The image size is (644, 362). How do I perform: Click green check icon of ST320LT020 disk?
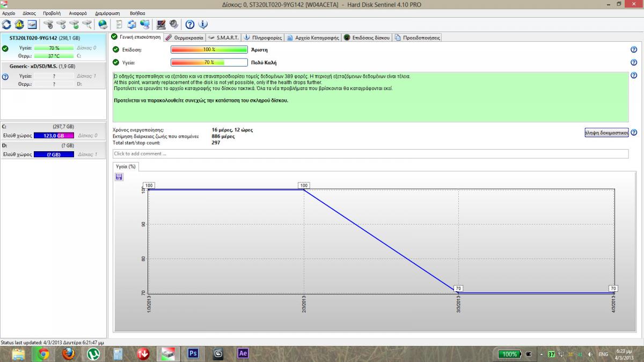pyautogui.click(x=5, y=48)
